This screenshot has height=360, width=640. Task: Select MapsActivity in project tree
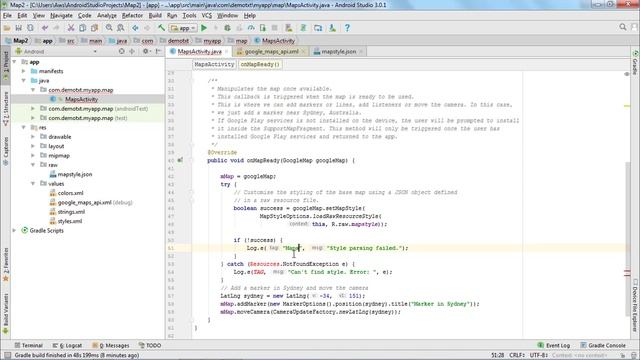click(x=81, y=99)
